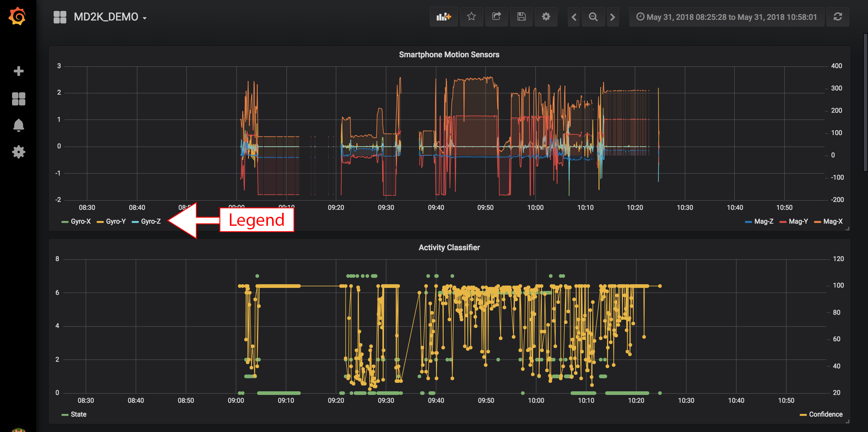Zoom out the time range
This screenshot has height=432, width=868.
pyautogui.click(x=593, y=17)
